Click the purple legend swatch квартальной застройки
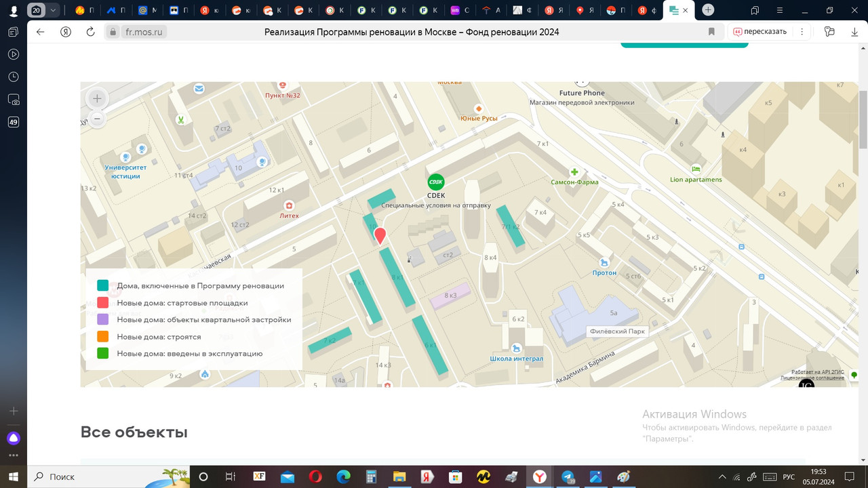Viewport: 868px width, 488px height. click(103, 319)
